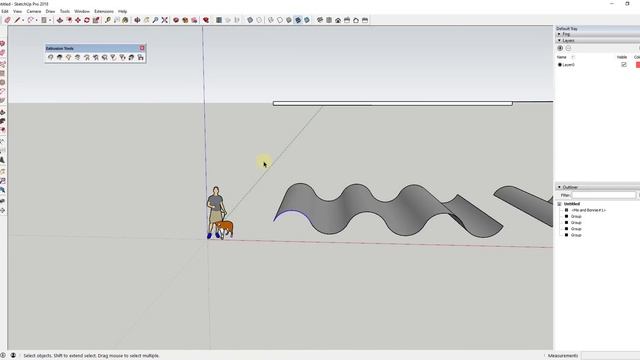Select the Zoom magnifier tool
640x360 pixels.
click(156, 20)
